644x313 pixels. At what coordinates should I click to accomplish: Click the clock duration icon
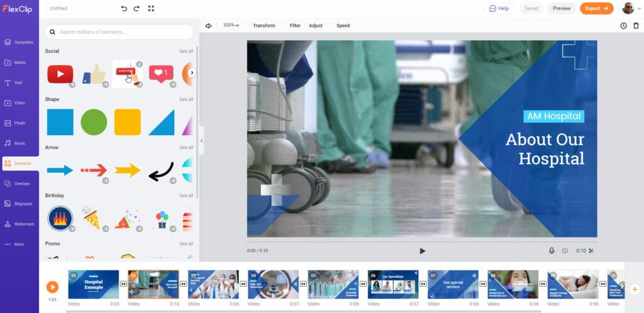pyautogui.click(x=623, y=25)
